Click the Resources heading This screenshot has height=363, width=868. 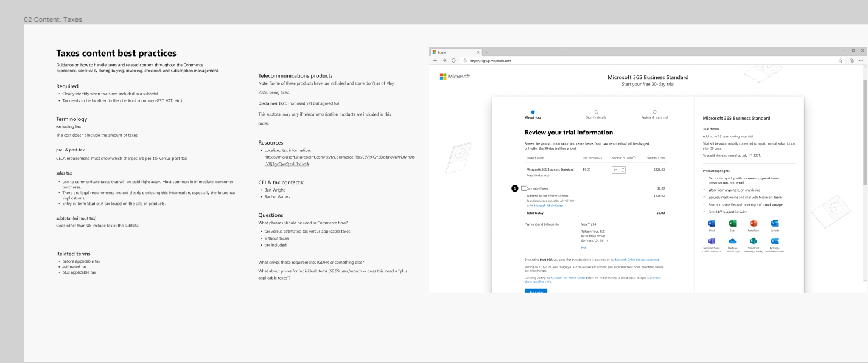(x=271, y=143)
